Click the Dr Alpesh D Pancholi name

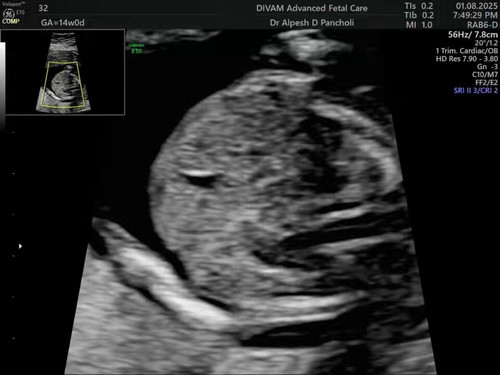(x=312, y=23)
